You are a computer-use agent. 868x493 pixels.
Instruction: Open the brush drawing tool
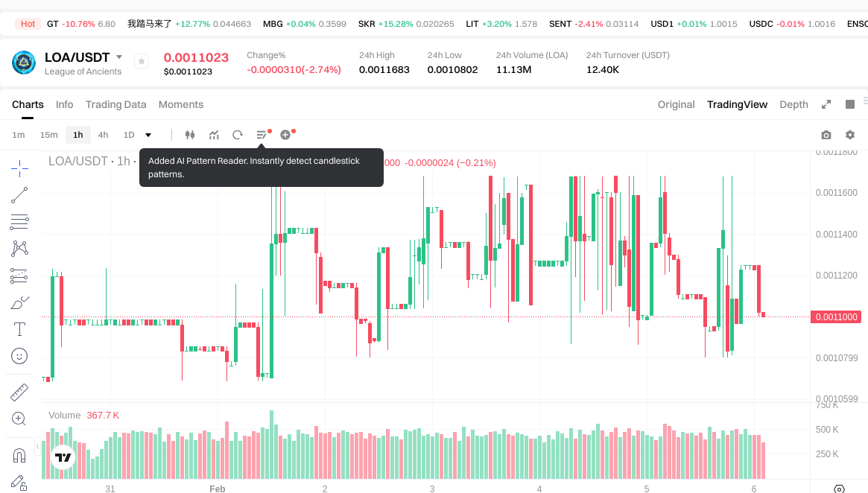coord(19,302)
